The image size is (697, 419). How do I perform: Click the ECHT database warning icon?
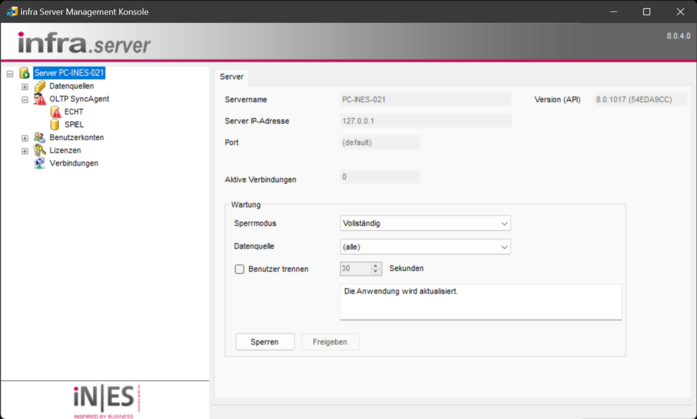click(x=54, y=112)
